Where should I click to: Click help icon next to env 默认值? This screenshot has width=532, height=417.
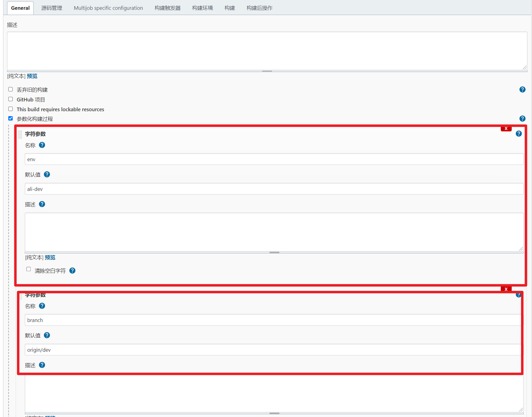(x=47, y=174)
